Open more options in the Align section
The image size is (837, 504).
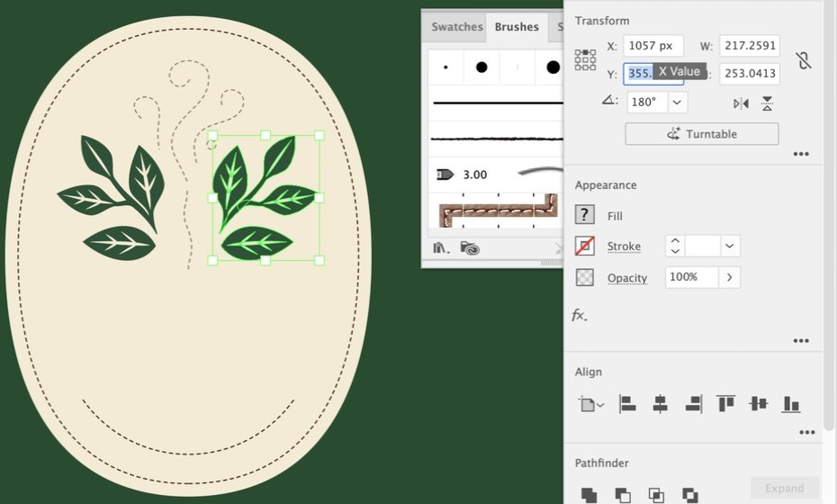tap(806, 433)
